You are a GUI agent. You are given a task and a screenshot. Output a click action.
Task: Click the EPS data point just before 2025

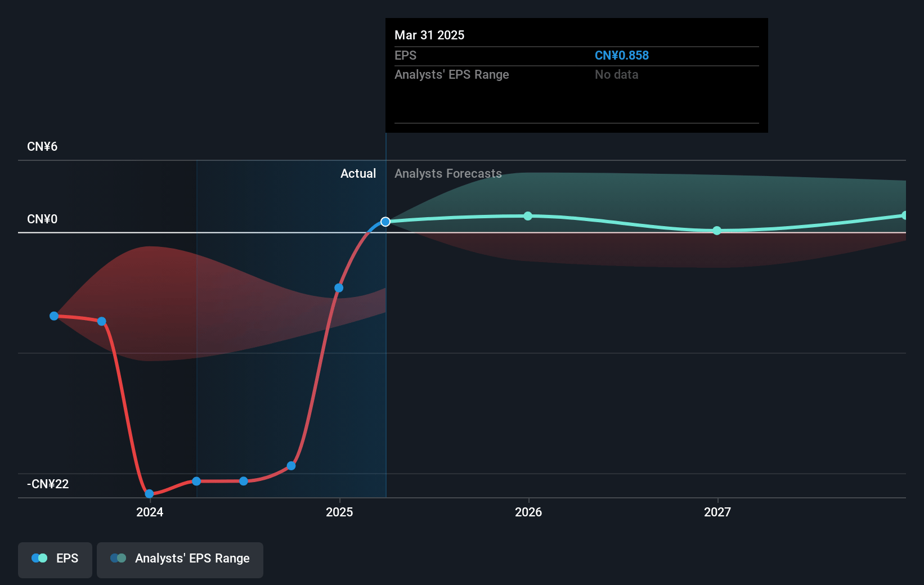[291, 466]
